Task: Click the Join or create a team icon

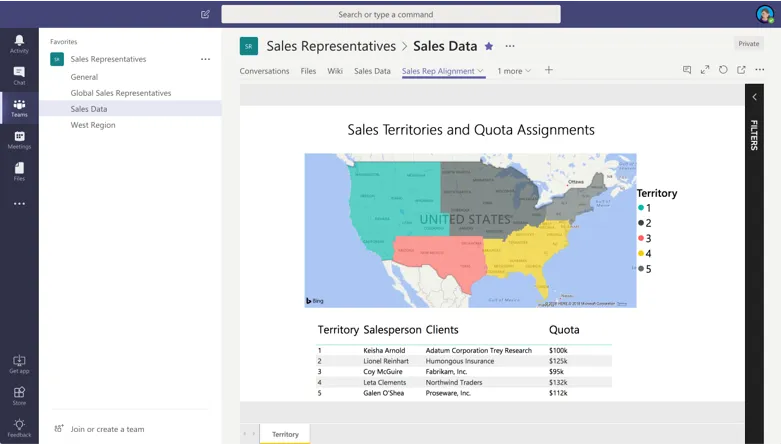Action: [x=59, y=429]
